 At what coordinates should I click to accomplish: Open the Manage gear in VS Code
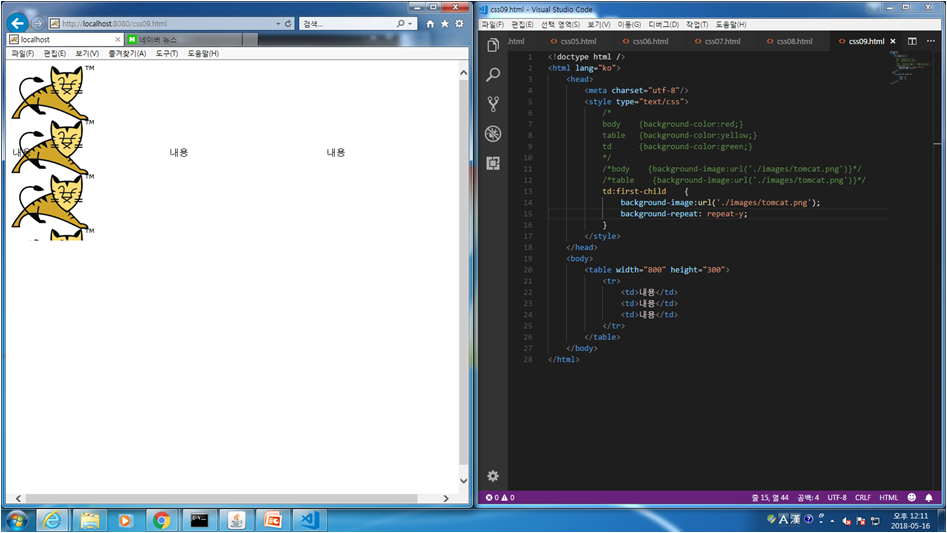493,476
